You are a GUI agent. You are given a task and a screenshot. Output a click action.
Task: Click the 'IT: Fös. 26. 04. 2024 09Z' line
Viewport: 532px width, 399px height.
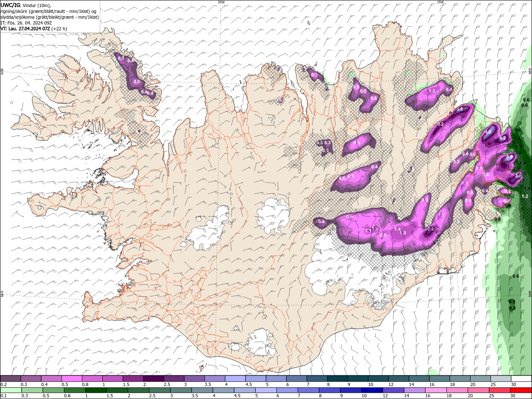pos(26,23)
